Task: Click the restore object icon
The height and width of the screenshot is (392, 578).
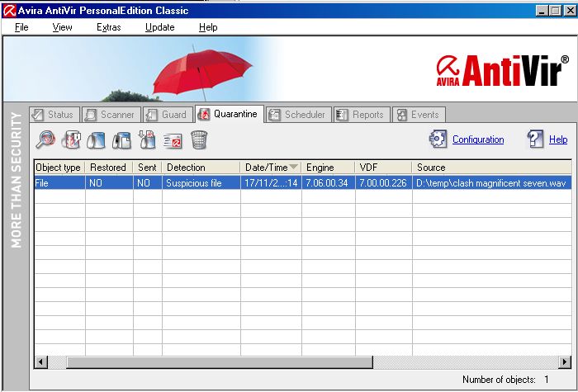Action: point(97,140)
